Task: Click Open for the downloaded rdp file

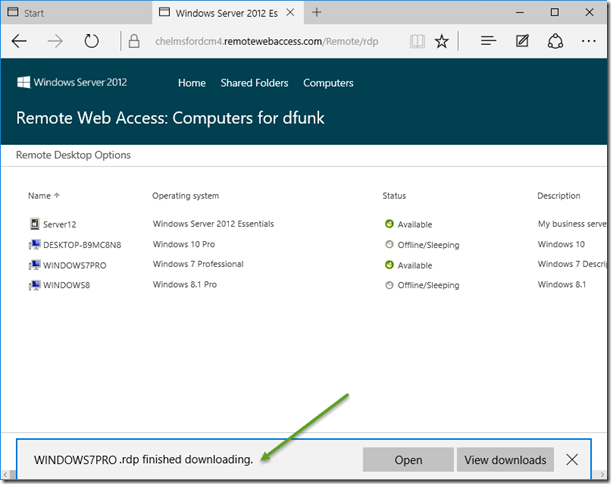Action: 408,460
